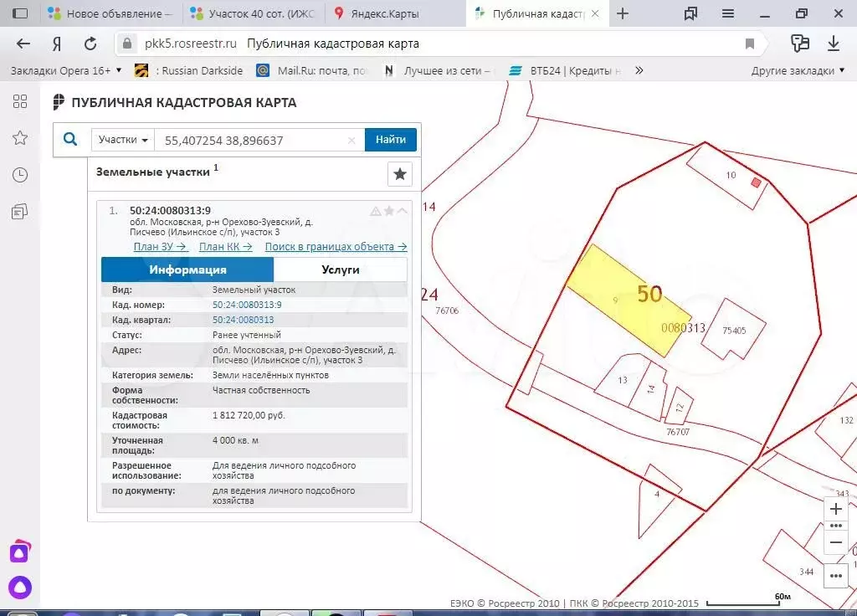Switch to Участок 40 сот. tab
857x616 pixels.
(253, 13)
